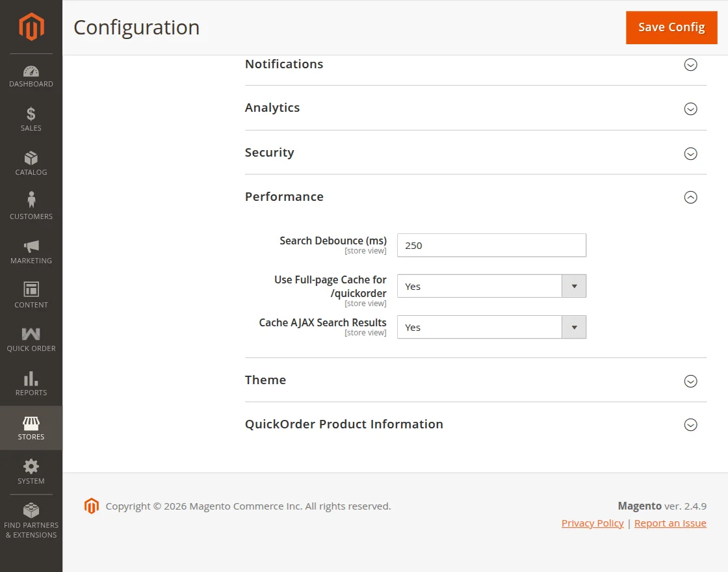This screenshot has height=572, width=728.
Task: Open Find Partners & Extensions
Action: [x=31, y=521]
